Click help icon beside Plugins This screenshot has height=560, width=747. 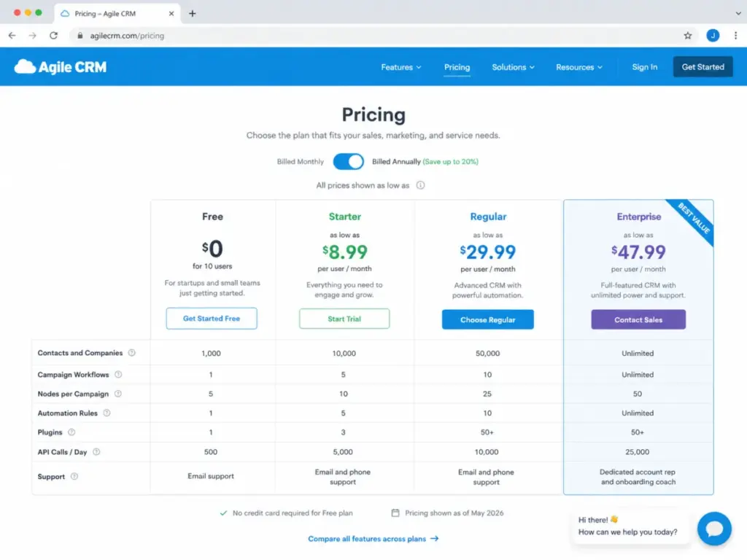(x=71, y=432)
